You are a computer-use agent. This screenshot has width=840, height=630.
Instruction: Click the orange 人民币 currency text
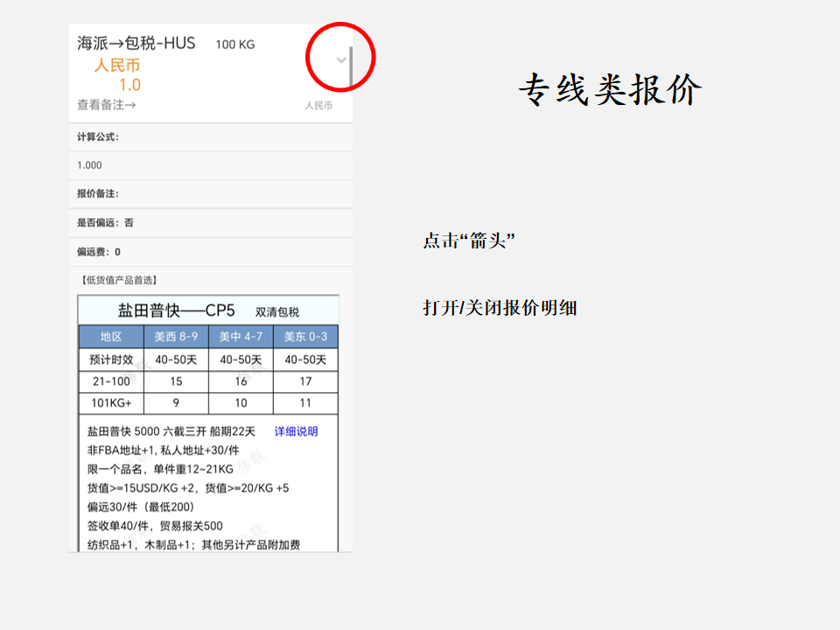pos(117,66)
